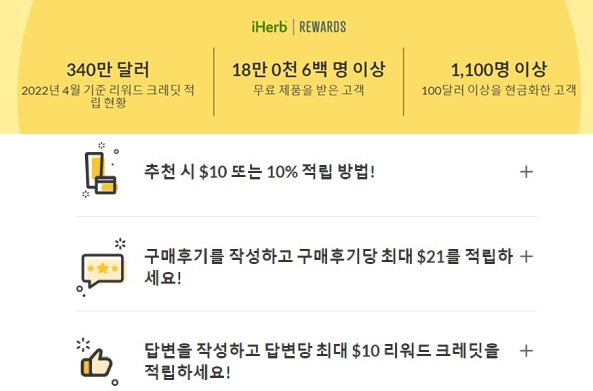This screenshot has height=391, width=593.
Task: Expand the 구매후기 $21 section with the plus icon
Action: click(526, 257)
